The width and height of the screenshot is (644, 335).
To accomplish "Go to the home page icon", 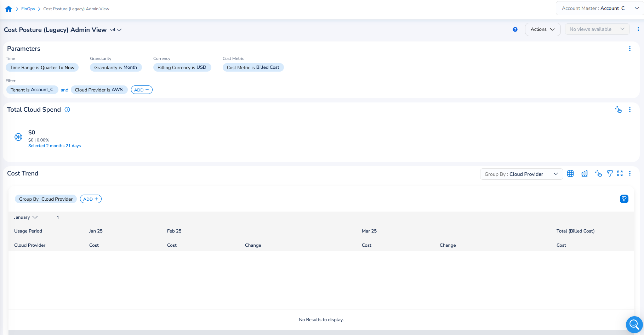I will tap(8, 9).
